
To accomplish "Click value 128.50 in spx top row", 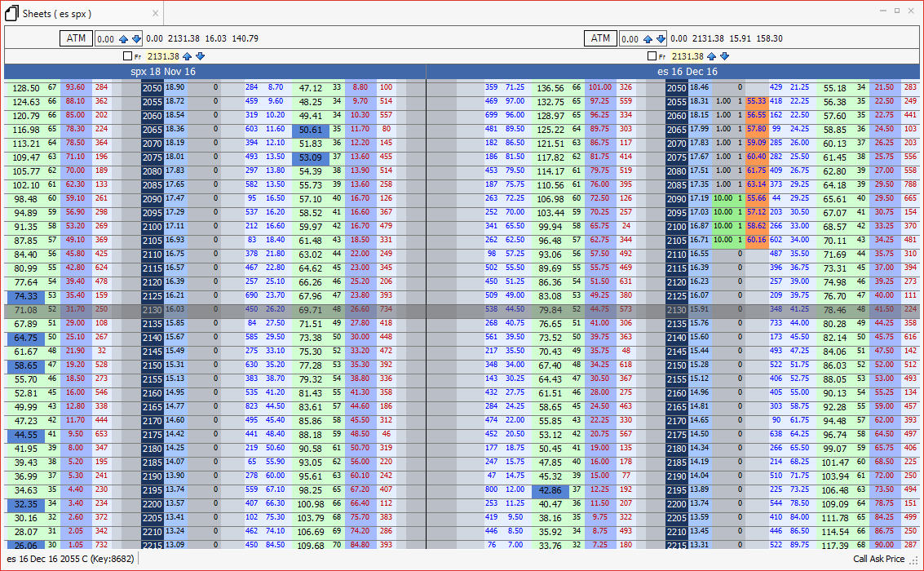I will pyautogui.click(x=26, y=88).
